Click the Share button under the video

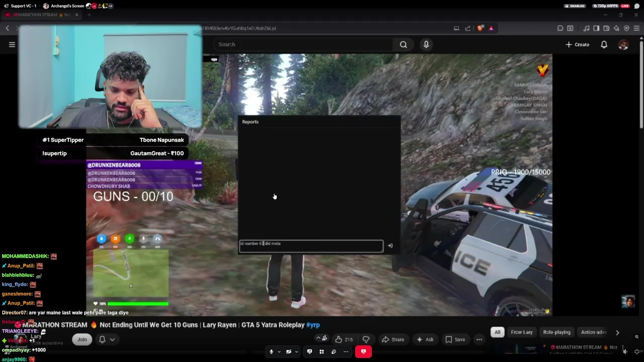[x=392, y=339]
